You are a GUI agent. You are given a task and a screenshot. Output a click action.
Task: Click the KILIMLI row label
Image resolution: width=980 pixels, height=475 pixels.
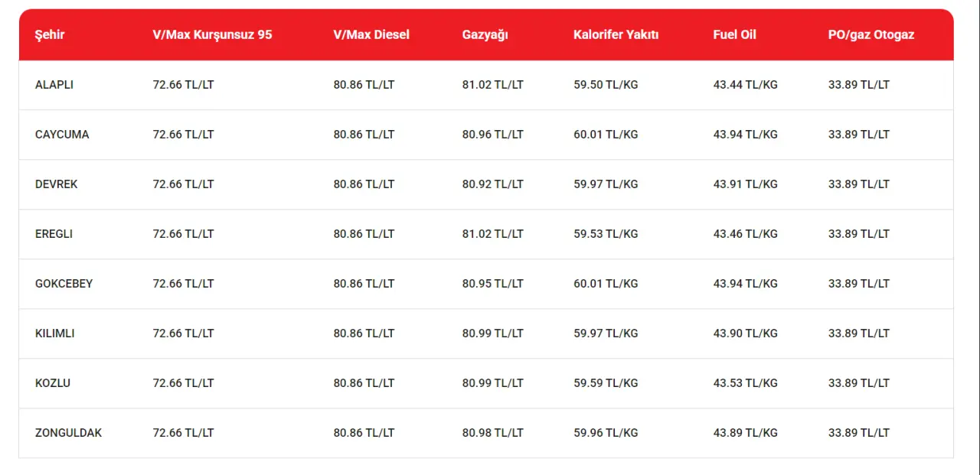pos(55,333)
